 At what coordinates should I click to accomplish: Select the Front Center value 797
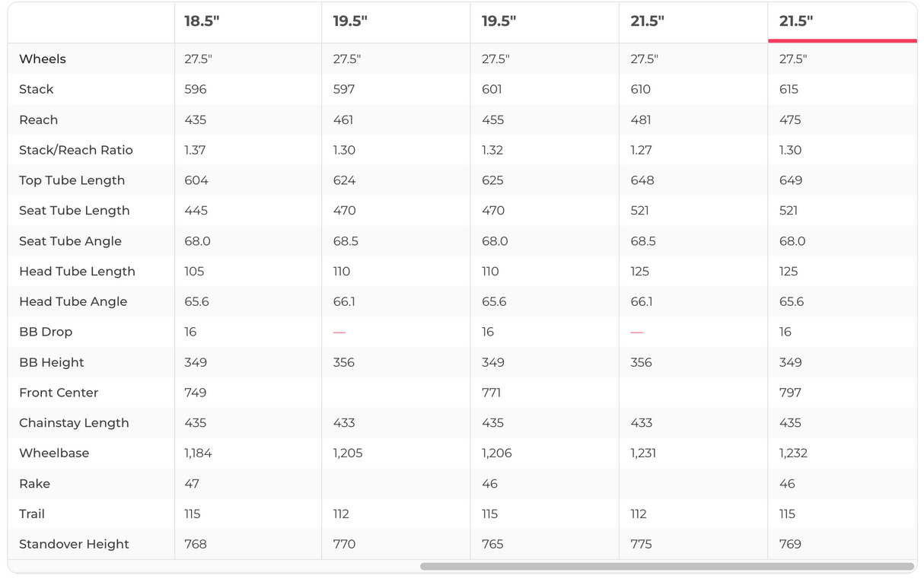click(790, 393)
